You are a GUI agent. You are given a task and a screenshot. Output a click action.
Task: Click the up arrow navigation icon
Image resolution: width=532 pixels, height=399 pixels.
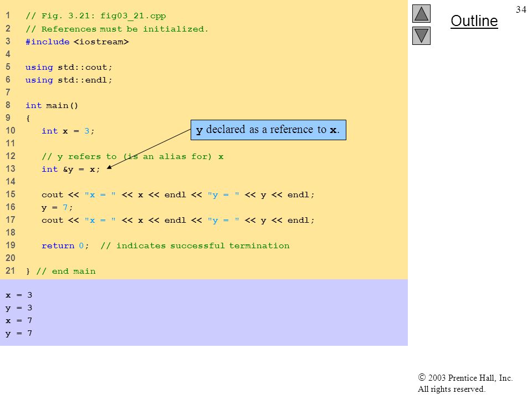coord(421,13)
